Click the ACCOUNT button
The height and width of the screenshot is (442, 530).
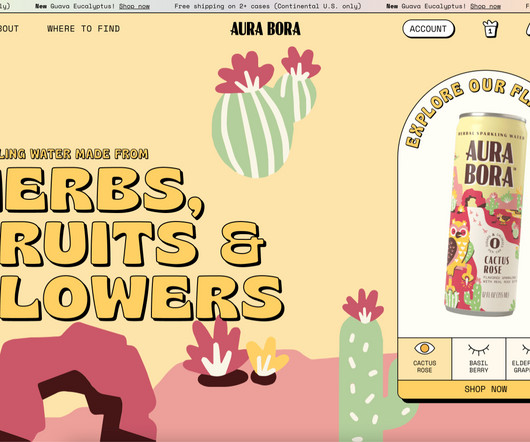coord(428,29)
